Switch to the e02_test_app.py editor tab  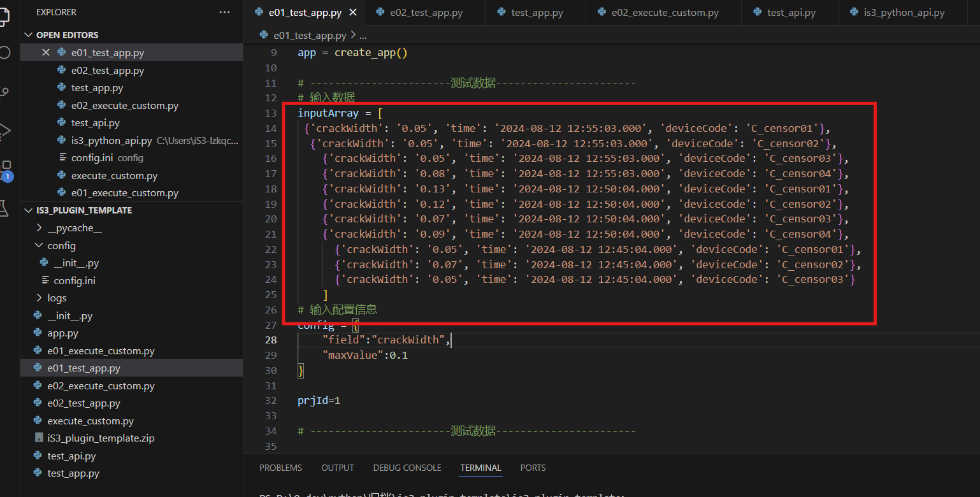425,12
